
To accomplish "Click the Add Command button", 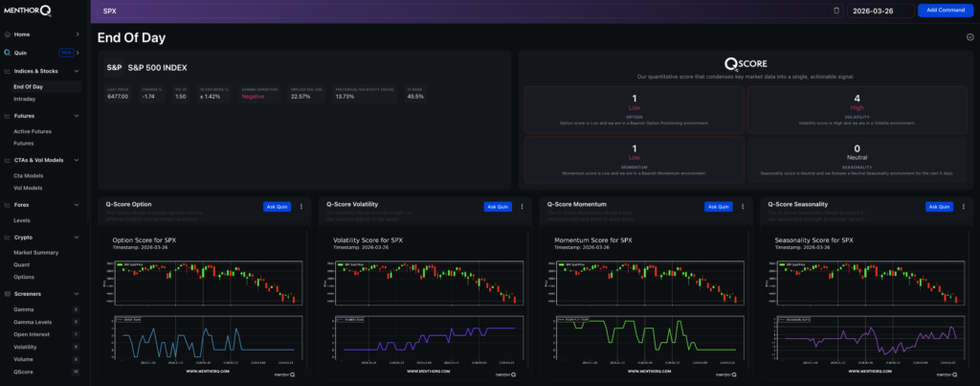I will point(946,11).
